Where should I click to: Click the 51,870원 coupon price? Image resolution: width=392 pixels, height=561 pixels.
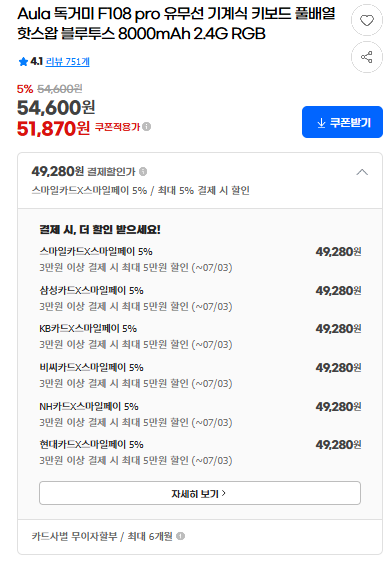tap(53, 128)
